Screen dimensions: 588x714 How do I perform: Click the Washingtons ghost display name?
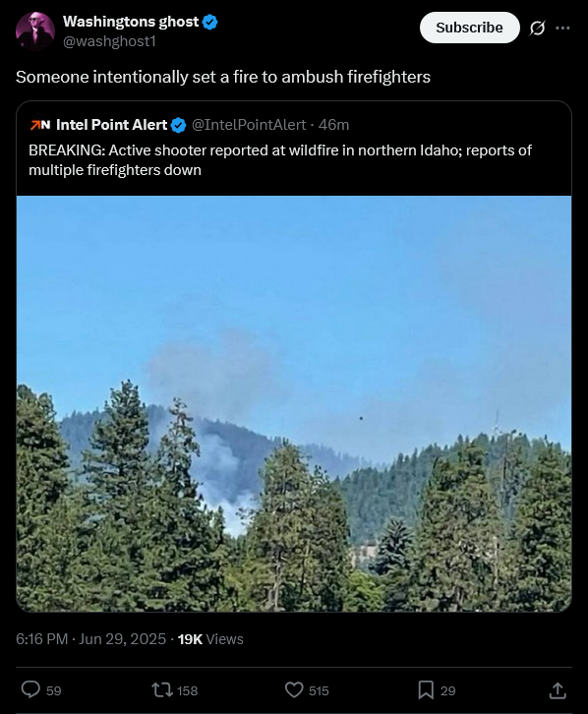131,22
